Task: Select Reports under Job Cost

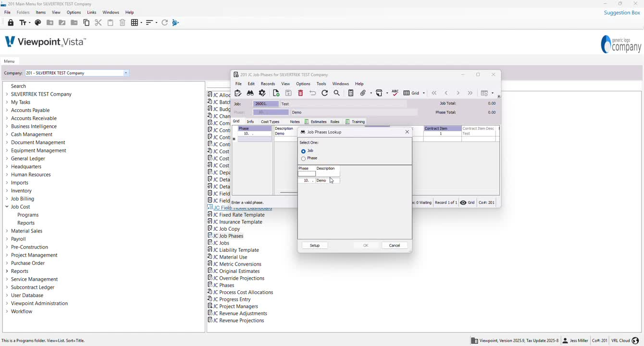Action: pyautogui.click(x=26, y=223)
